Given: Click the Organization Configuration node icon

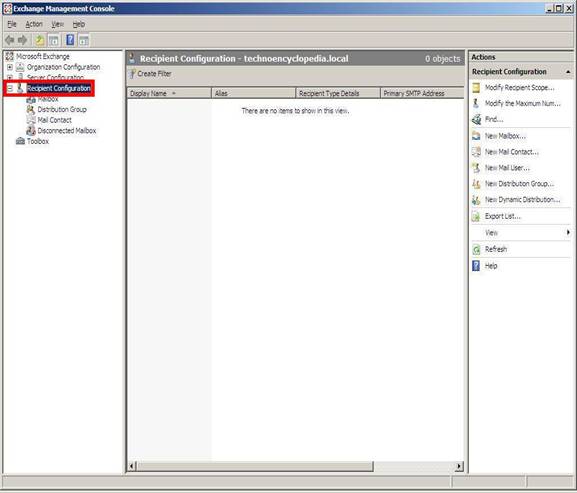Looking at the screenshot, I should click(x=20, y=67).
